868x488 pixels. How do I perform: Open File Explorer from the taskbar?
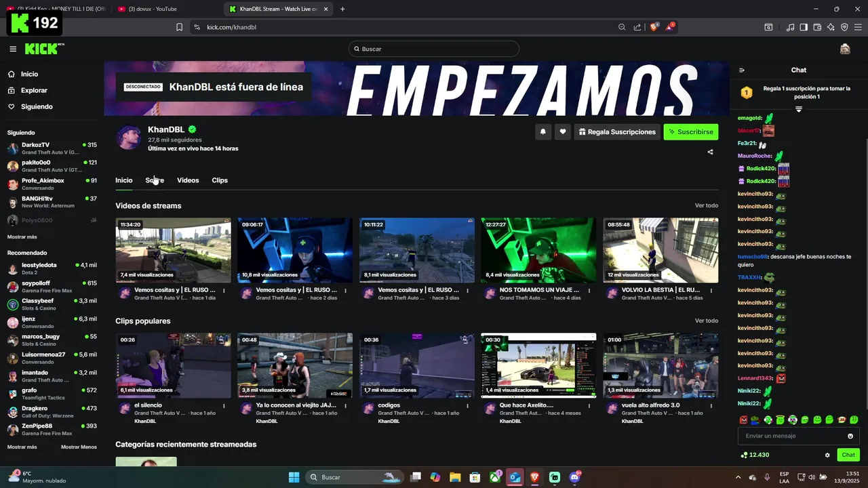455,477
